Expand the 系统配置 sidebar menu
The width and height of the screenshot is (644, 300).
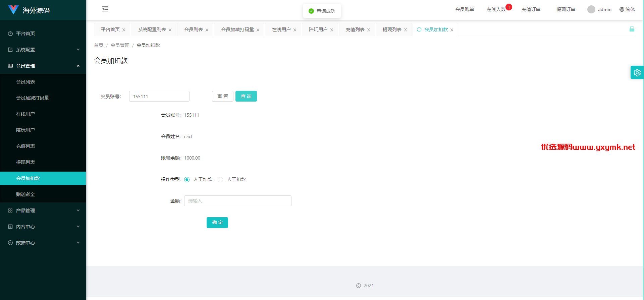pyautogui.click(x=43, y=50)
